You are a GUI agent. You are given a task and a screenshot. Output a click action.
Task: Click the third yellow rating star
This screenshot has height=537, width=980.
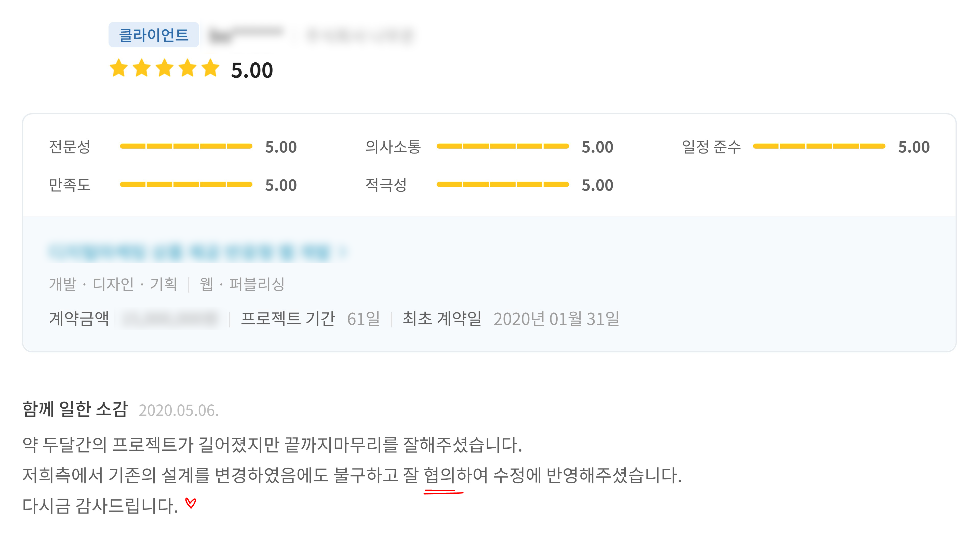pos(165,68)
